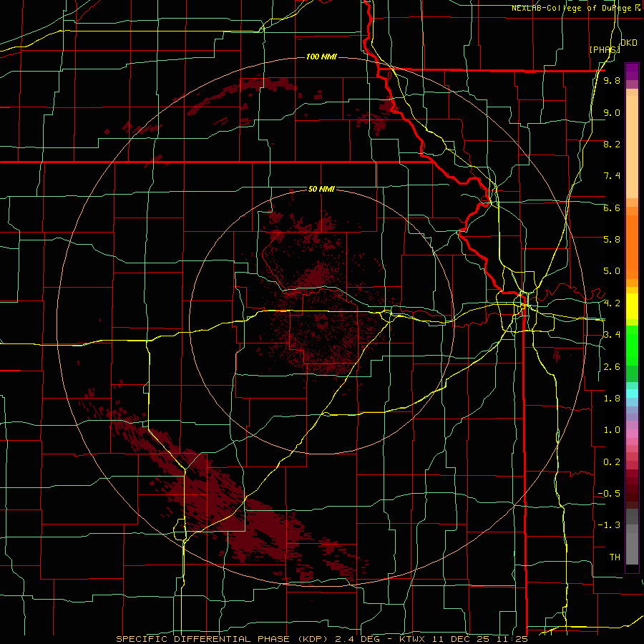Pick the pink swatch on the legend bar
The image size is (644, 644).
coord(632,434)
